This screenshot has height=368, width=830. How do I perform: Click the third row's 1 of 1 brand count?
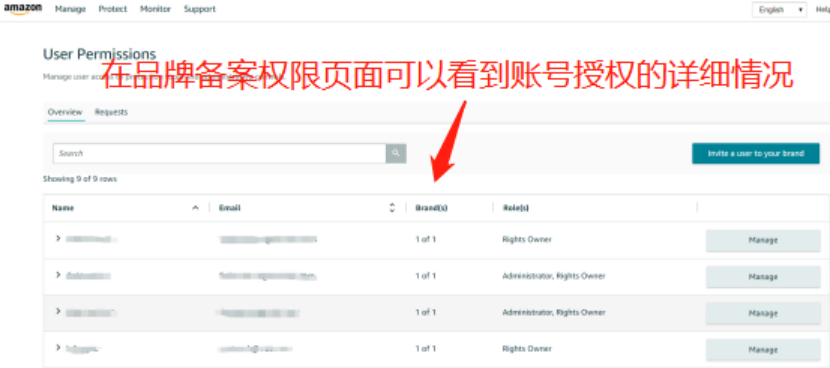[426, 312]
